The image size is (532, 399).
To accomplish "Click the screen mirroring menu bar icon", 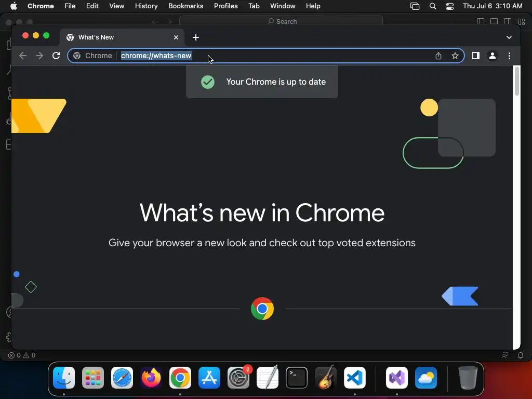I will click(415, 6).
